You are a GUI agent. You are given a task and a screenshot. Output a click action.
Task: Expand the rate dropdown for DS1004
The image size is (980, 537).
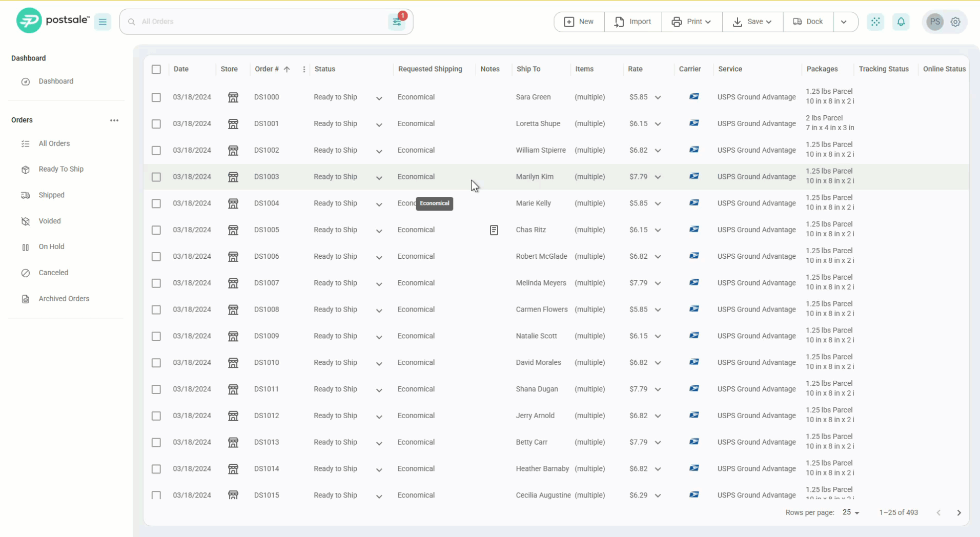tap(658, 203)
